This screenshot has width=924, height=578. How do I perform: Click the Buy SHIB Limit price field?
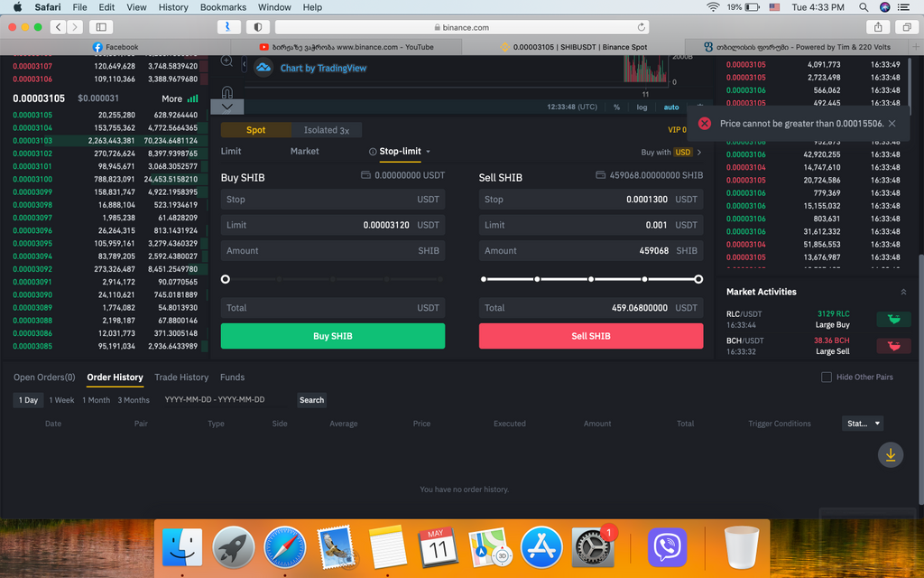click(x=333, y=225)
